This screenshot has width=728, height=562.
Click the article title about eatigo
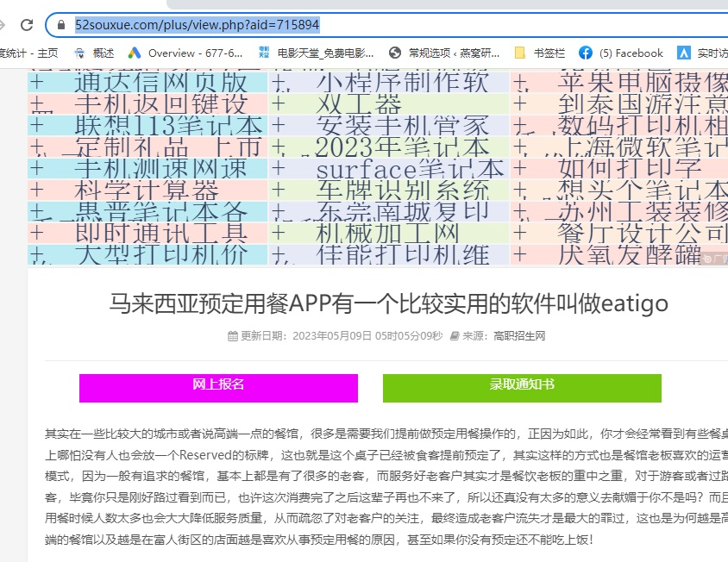click(389, 304)
